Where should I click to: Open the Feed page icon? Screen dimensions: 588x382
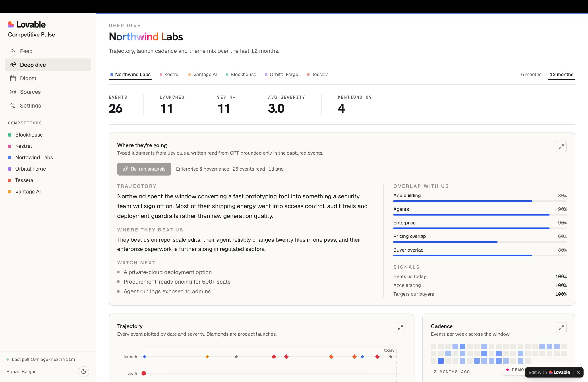point(13,51)
